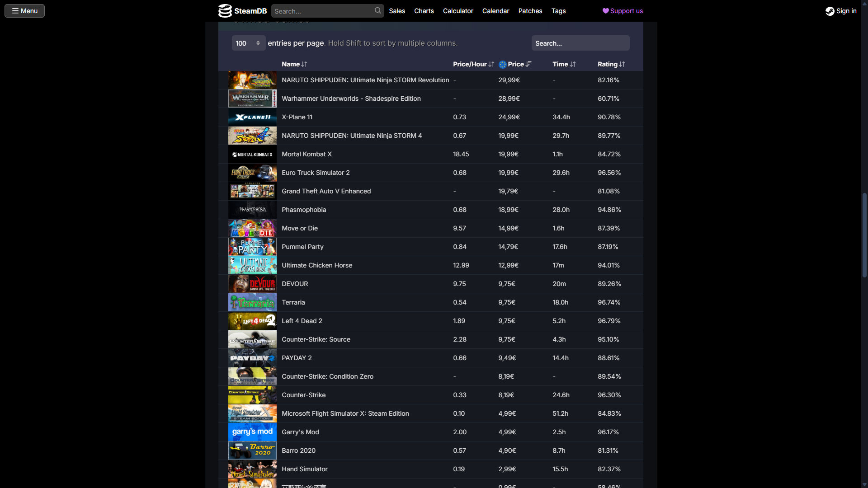The height and width of the screenshot is (488, 868).
Task: Open Grand Theft Auto V Enhanced
Action: pos(326,191)
